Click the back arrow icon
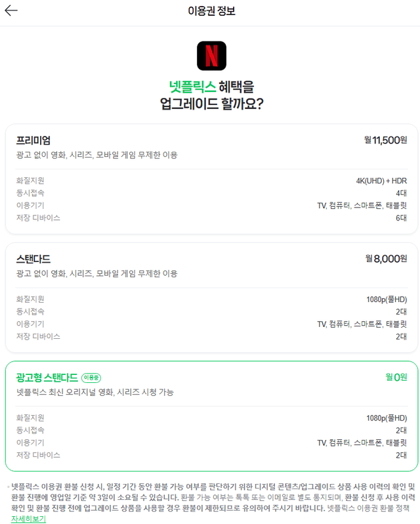Screen dimensions: 420x524 (x=11, y=11)
